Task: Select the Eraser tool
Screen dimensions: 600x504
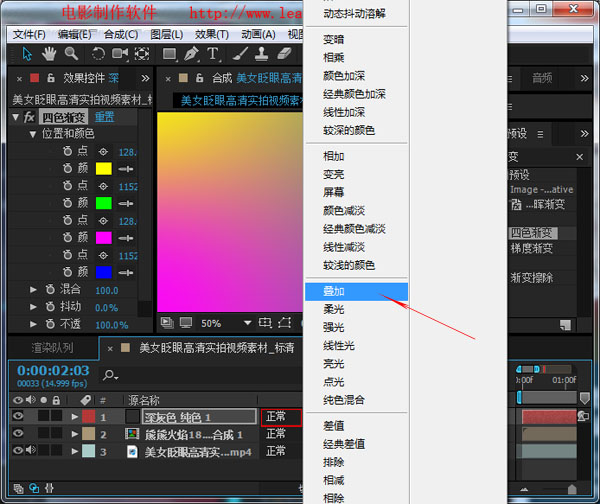Action: click(284, 54)
